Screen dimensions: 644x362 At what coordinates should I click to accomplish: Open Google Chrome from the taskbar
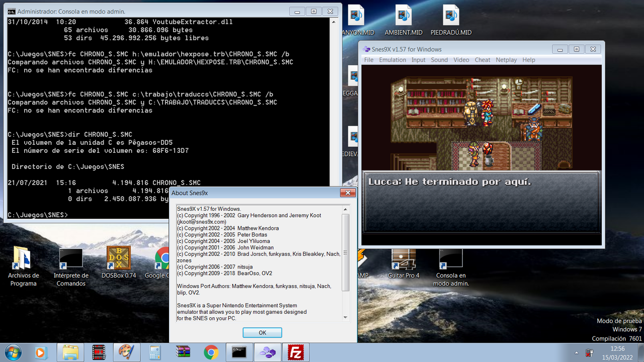pyautogui.click(x=211, y=352)
